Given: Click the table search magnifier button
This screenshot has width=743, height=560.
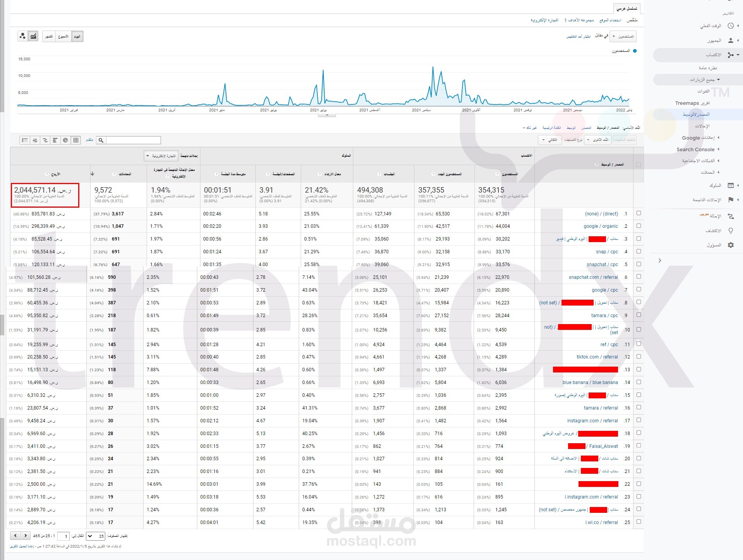Looking at the screenshot, I should 101,140.
